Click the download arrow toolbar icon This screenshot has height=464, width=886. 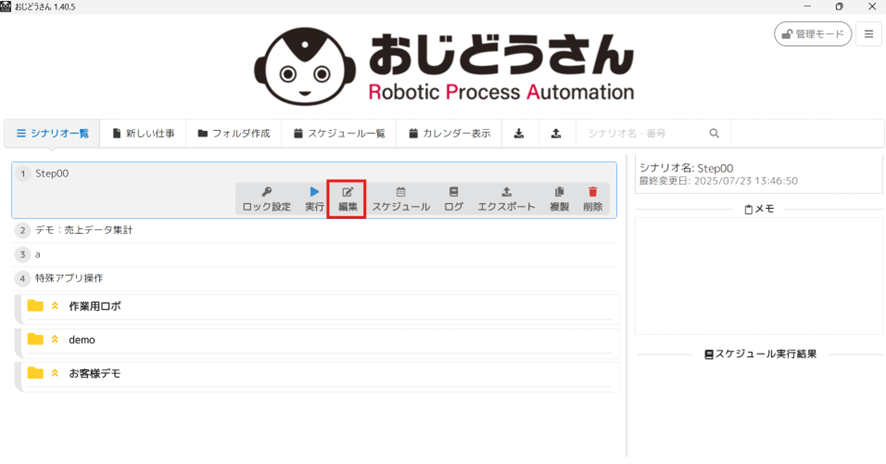519,133
